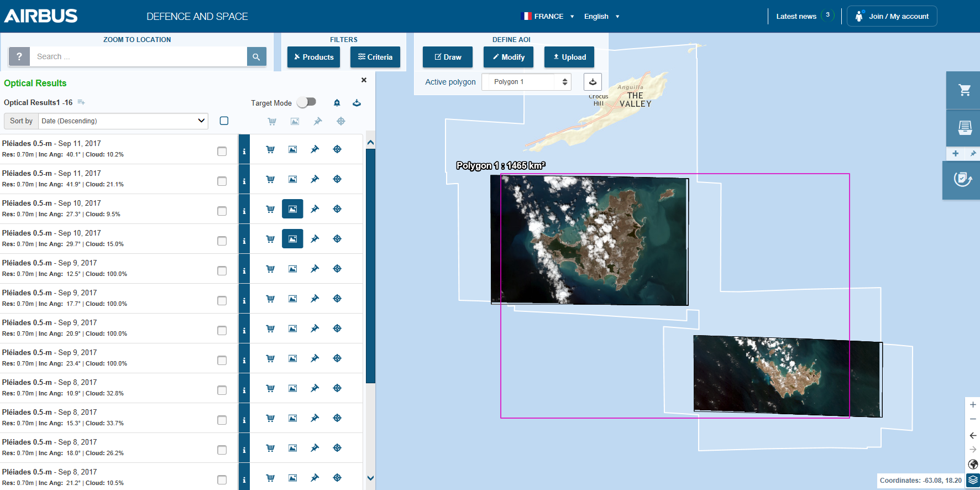
Task: Open the layers panel icon at bottom right
Action: pyautogui.click(x=973, y=480)
